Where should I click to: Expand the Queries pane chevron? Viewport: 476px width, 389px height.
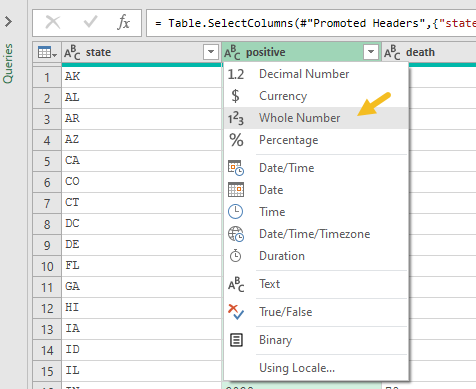[8, 22]
